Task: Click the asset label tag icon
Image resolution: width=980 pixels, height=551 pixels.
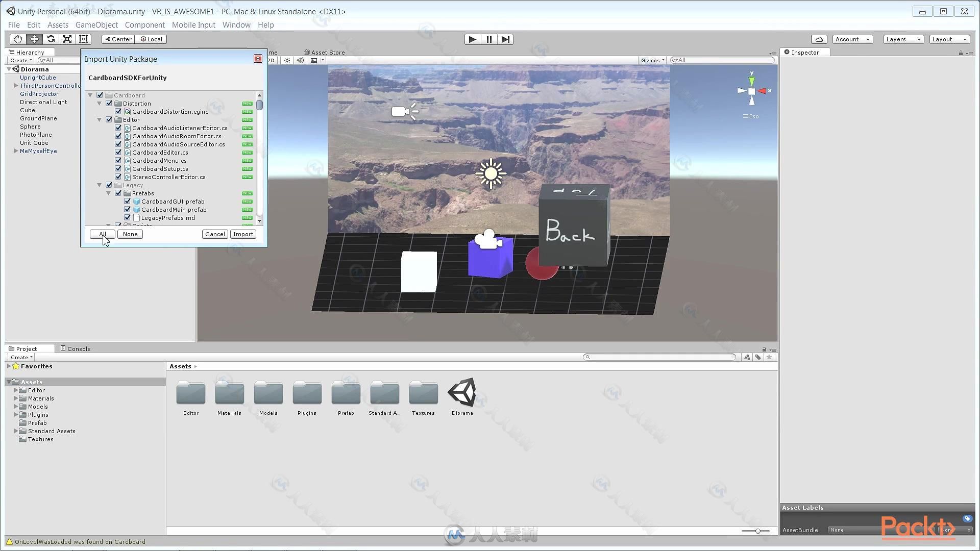Action: click(x=967, y=519)
